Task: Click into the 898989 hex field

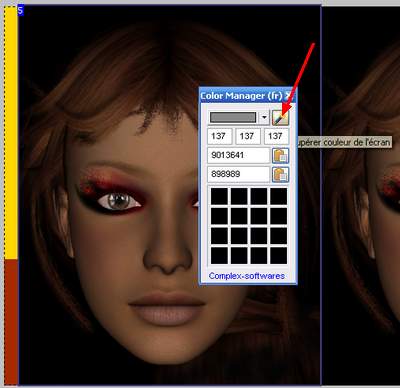Action: (x=238, y=174)
